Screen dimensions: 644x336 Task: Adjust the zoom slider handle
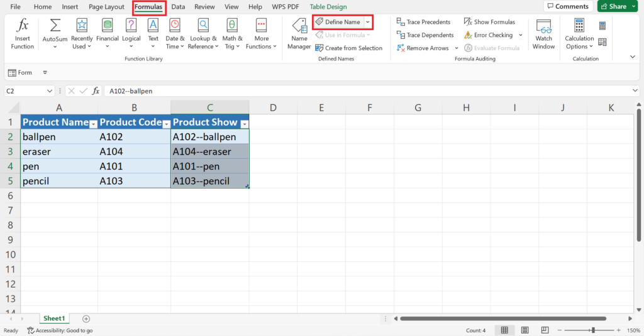coord(593,330)
